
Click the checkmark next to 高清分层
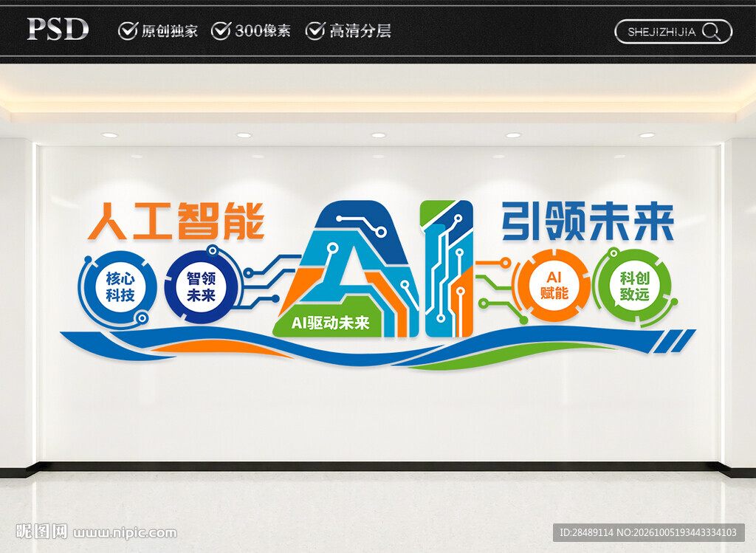click(315, 31)
